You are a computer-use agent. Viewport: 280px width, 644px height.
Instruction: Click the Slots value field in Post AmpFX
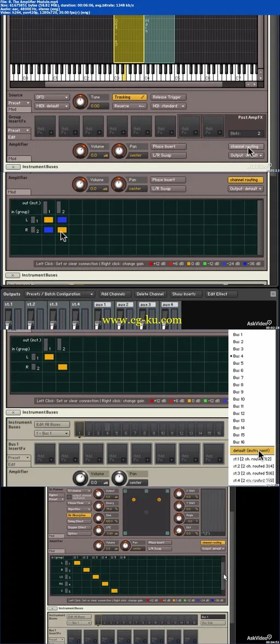pyautogui.click(x=246, y=133)
